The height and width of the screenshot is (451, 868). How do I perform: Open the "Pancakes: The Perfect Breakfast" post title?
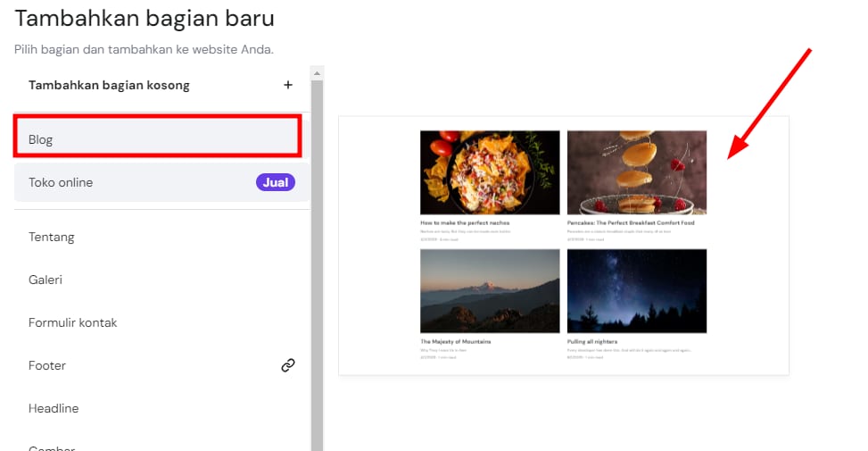coord(631,222)
